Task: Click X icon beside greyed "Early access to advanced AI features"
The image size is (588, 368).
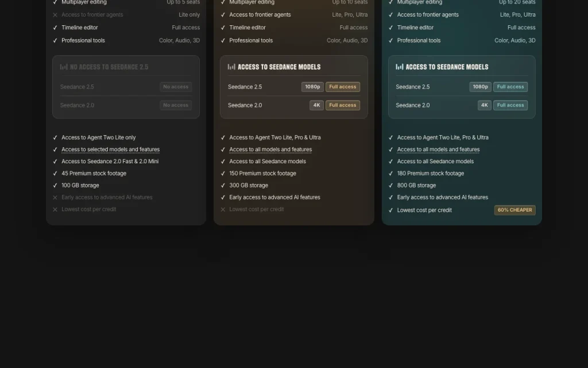Action: pyautogui.click(x=55, y=198)
